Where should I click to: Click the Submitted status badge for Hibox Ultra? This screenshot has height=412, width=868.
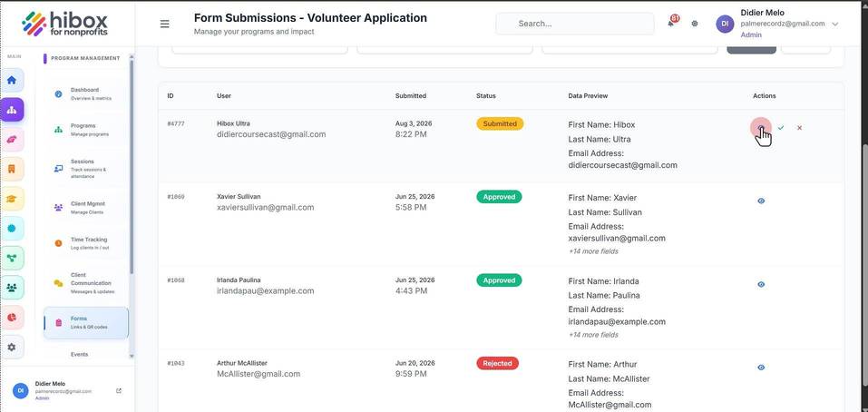500,124
